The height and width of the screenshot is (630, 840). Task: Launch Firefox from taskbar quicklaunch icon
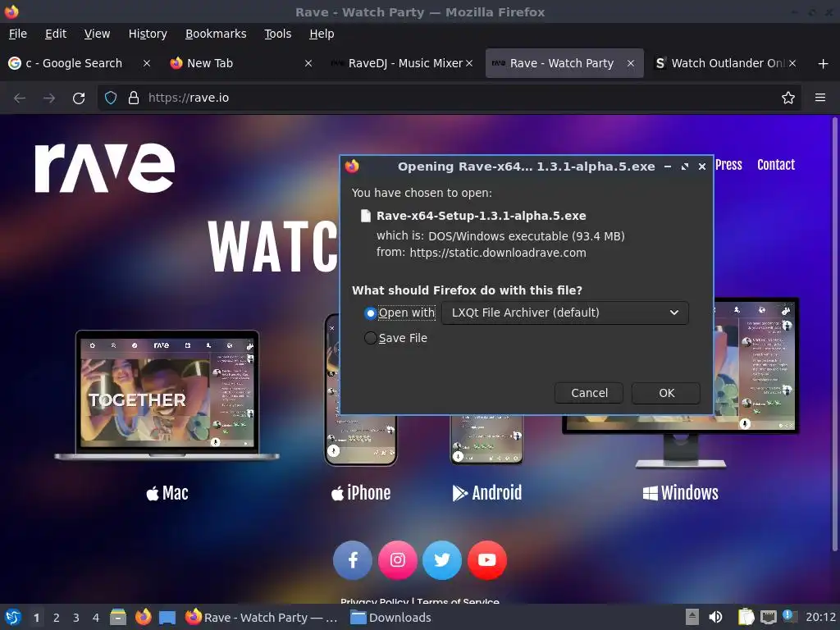[143, 618]
